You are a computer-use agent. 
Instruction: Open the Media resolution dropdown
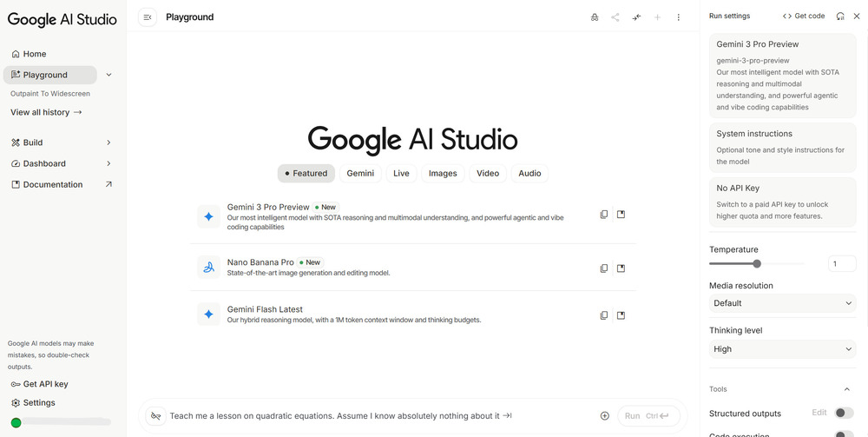point(782,303)
